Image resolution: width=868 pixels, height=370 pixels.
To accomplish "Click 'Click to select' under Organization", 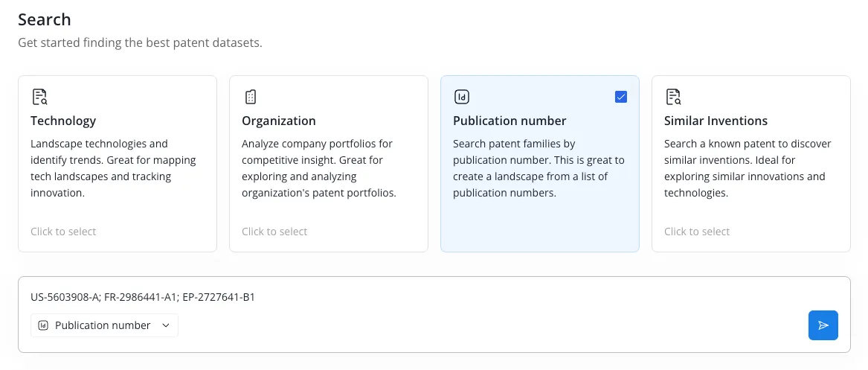I will [x=274, y=232].
